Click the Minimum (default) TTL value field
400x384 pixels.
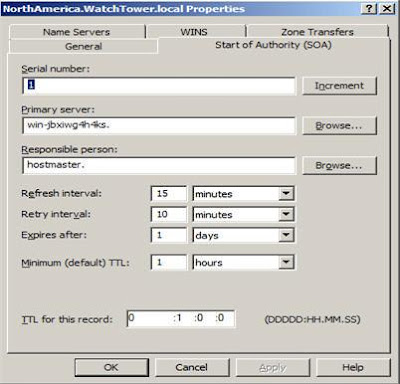[169, 262]
